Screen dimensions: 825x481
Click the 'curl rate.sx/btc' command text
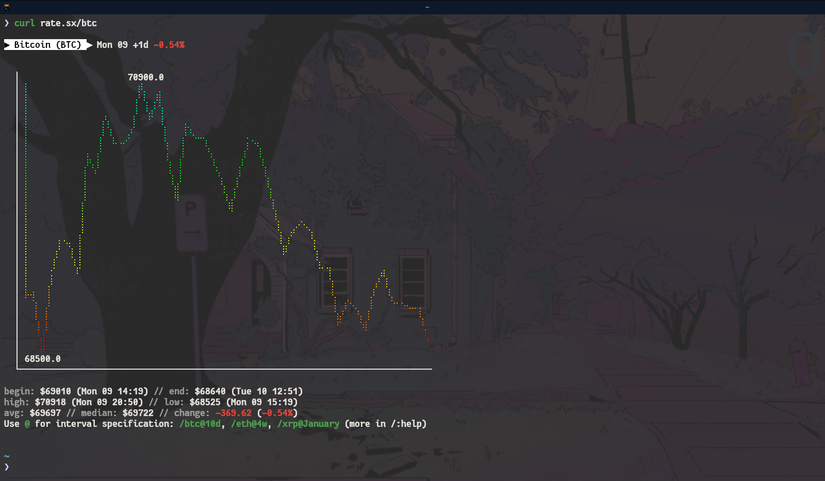pos(55,23)
